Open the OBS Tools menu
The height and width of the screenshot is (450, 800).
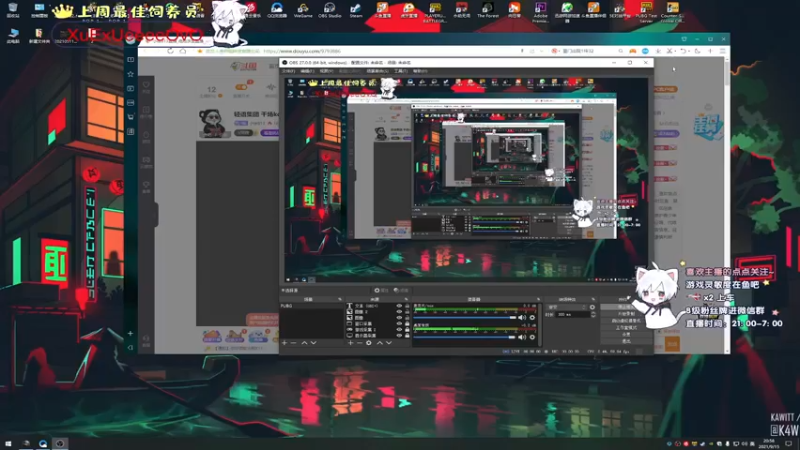click(x=401, y=71)
